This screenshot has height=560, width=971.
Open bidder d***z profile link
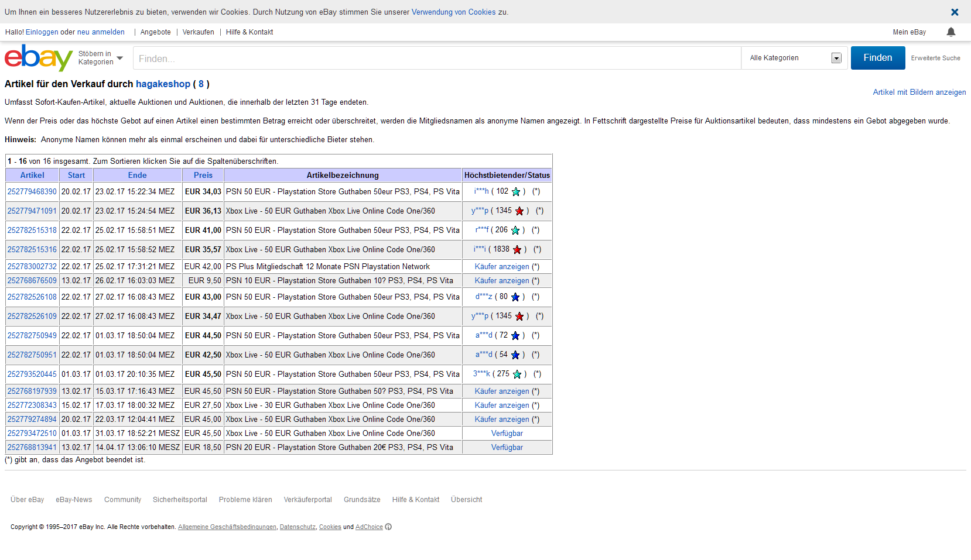tap(484, 296)
